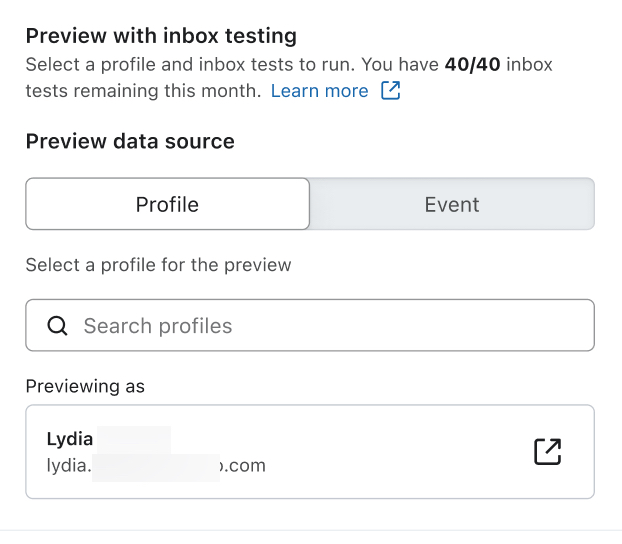
Task: Click the Select a profile label
Action: pyautogui.click(x=158, y=265)
